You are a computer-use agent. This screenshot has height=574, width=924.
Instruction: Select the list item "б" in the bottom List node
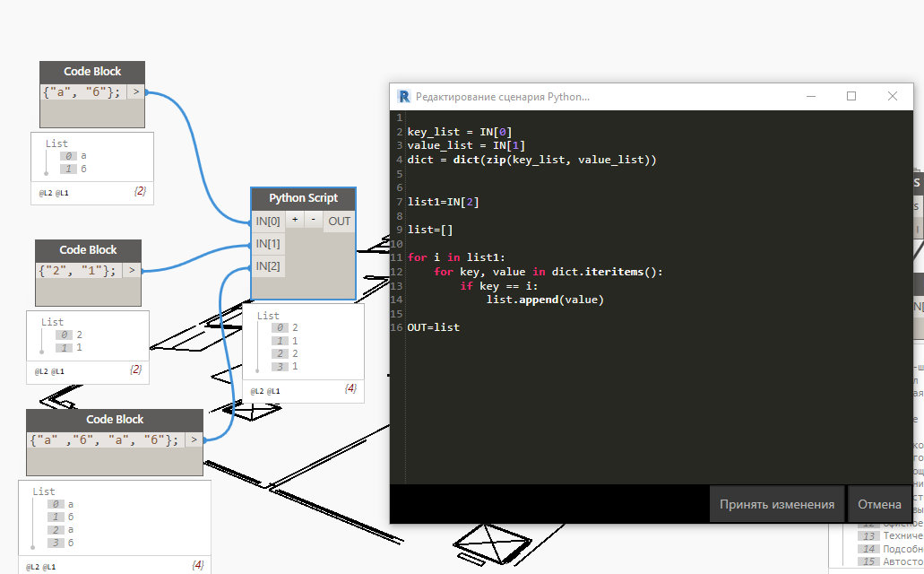70,516
